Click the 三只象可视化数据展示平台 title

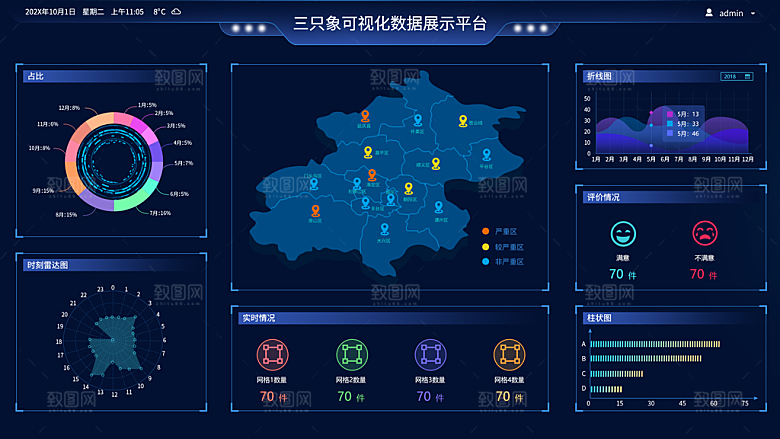(390, 23)
